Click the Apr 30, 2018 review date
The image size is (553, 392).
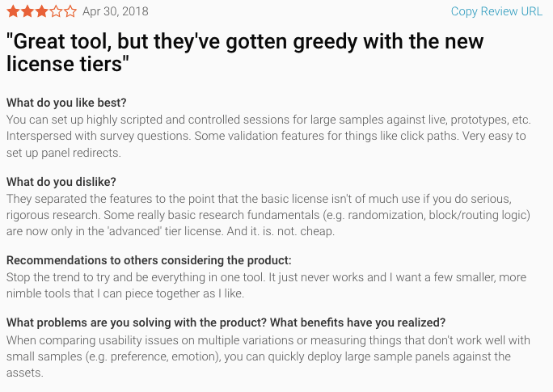(116, 11)
